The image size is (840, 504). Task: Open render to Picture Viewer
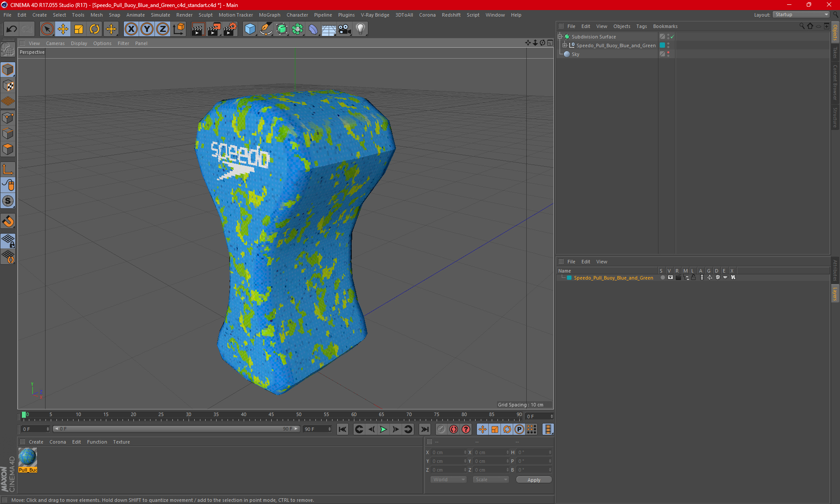214,29
